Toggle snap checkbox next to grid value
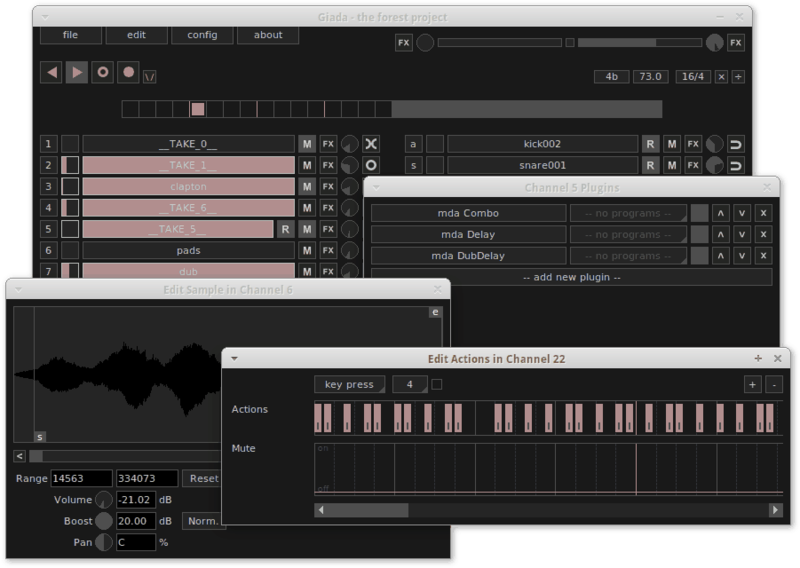 pyautogui.click(x=437, y=384)
